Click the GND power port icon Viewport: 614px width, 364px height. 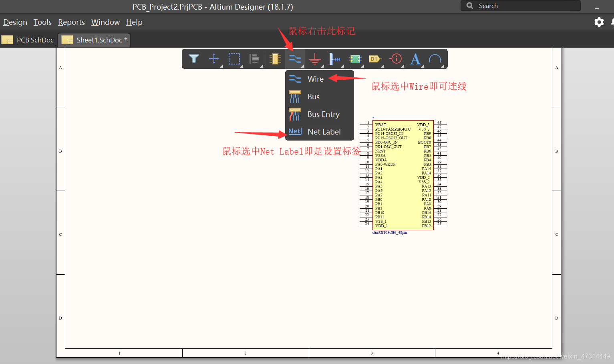pos(315,59)
